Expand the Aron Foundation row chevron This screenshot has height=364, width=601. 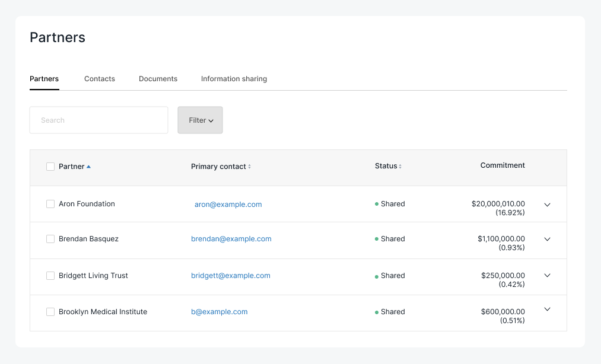[x=548, y=205]
